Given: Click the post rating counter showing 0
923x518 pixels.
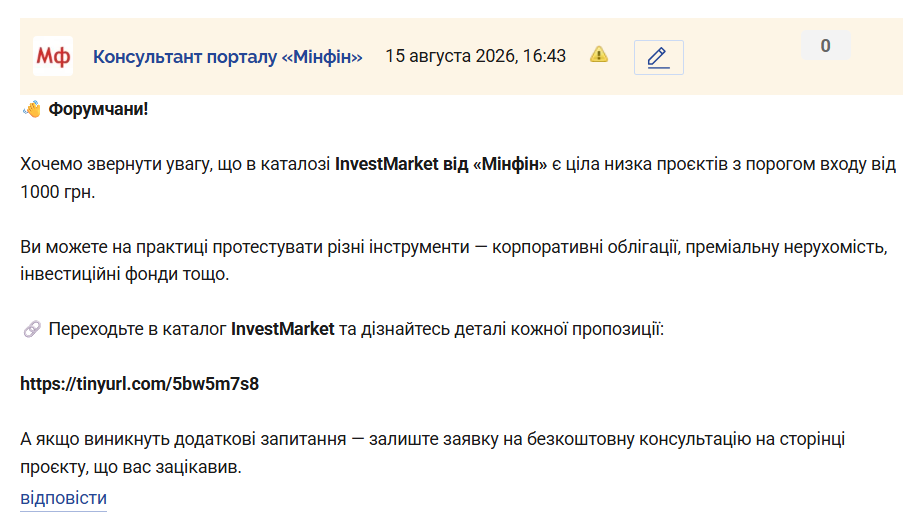Looking at the screenshot, I should pyautogui.click(x=825, y=45).
